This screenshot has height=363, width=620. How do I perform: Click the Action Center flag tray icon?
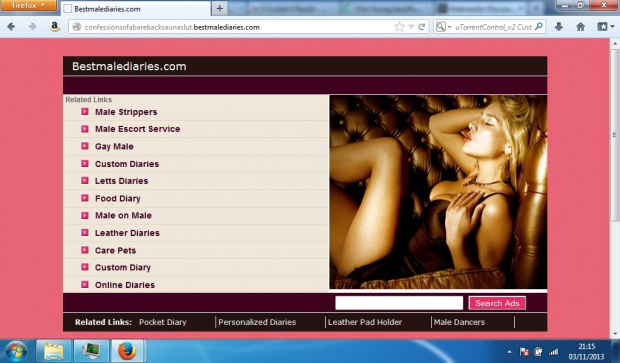click(524, 352)
